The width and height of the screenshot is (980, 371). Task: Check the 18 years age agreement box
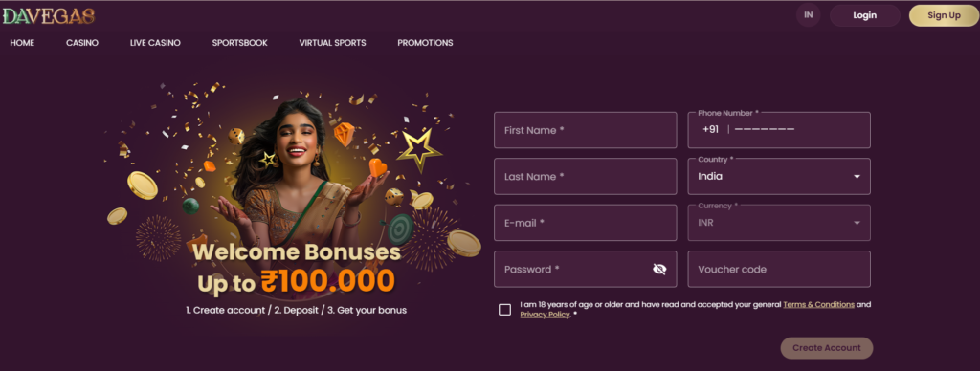click(505, 310)
